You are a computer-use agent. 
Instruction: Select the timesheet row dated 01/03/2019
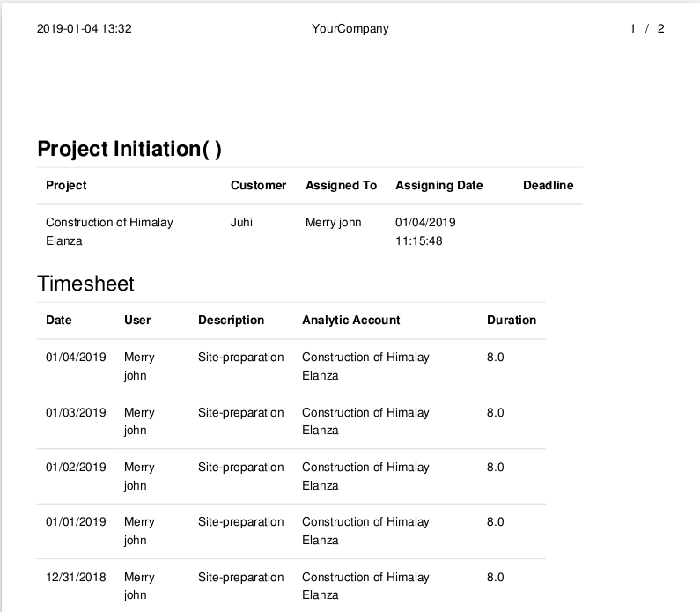pyautogui.click(x=291, y=422)
